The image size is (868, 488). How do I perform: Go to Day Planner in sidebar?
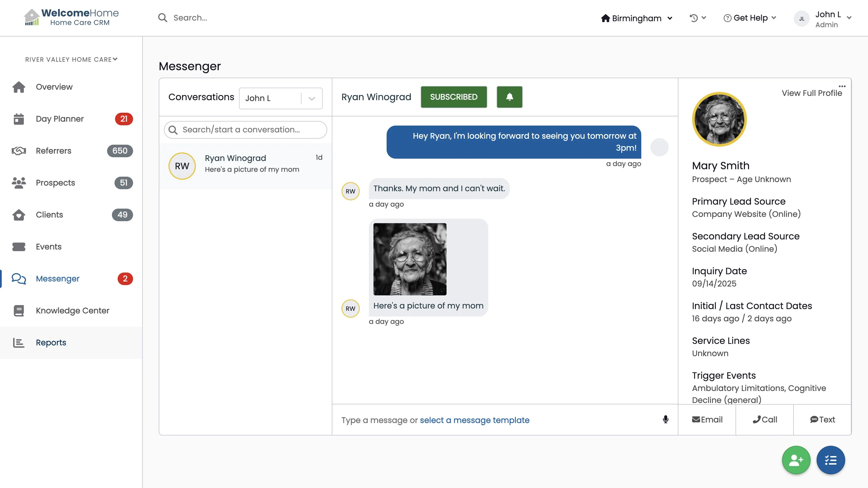click(x=60, y=119)
